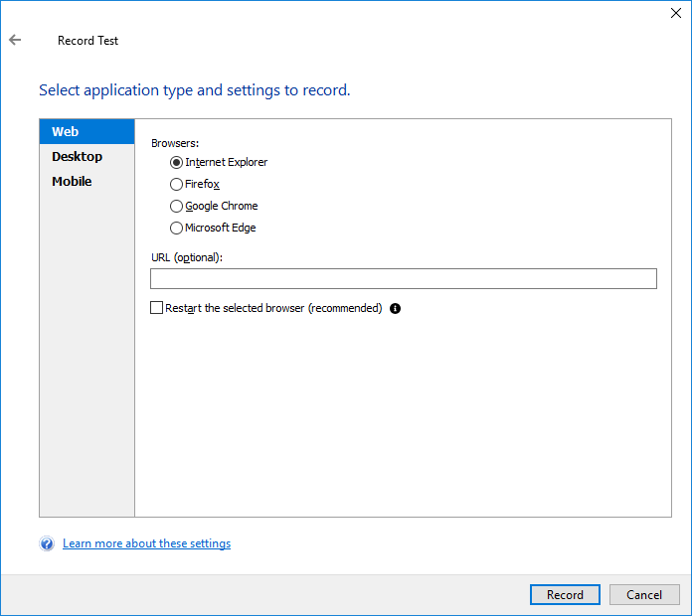
Task: Click the blue help question mark icon
Action: pos(47,544)
